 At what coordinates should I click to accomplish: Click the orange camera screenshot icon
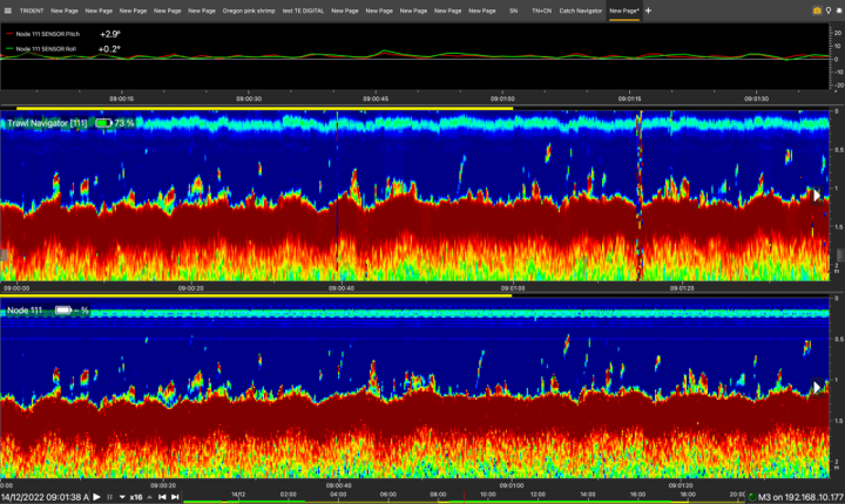point(817,11)
